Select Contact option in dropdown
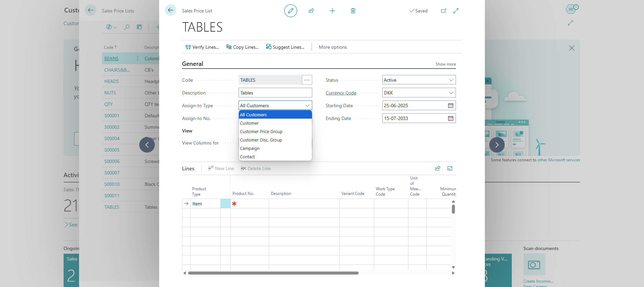 (275, 157)
